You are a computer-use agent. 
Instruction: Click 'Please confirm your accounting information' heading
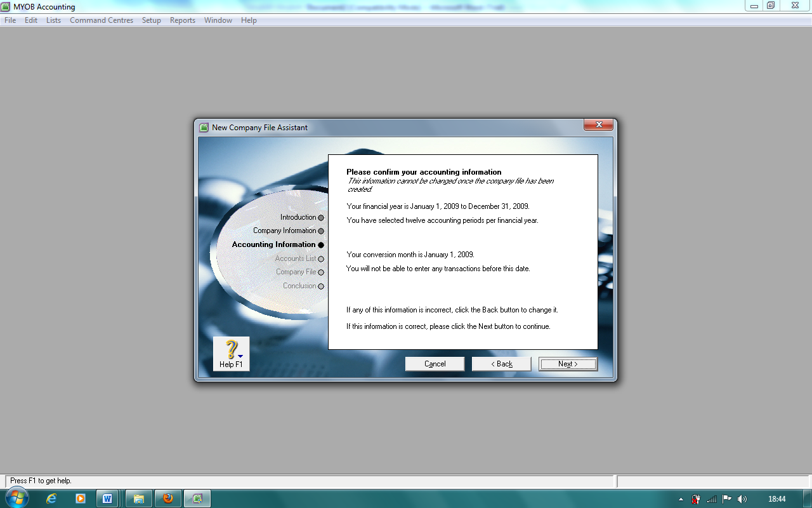click(x=424, y=172)
